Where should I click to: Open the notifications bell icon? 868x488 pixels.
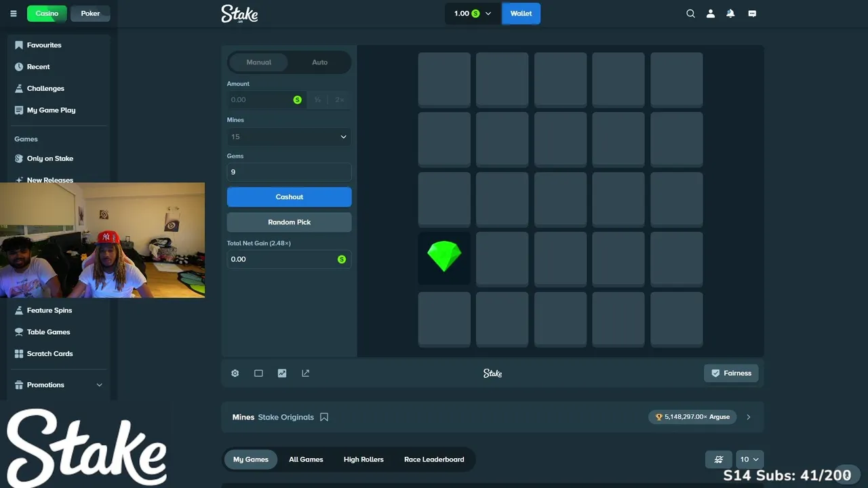point(730,14)
